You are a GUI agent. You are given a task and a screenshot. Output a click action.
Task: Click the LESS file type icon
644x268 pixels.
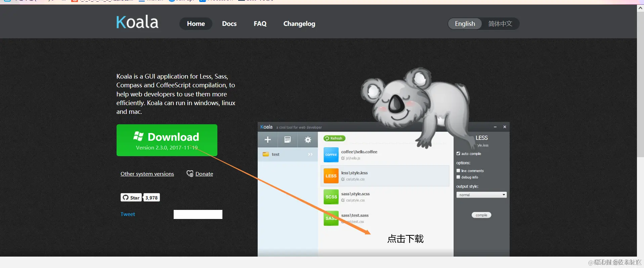331,176
